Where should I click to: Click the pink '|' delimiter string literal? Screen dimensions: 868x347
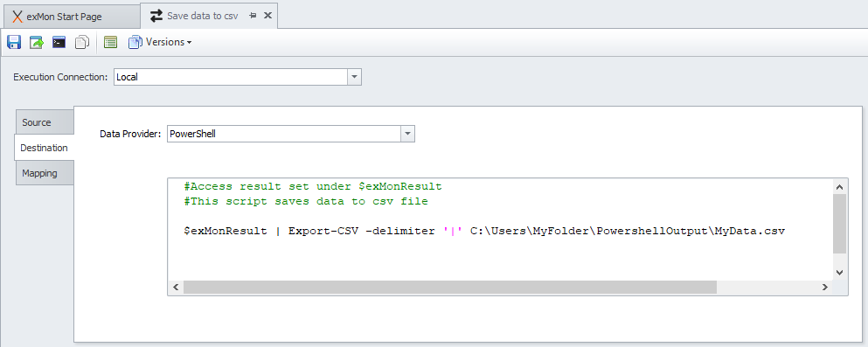pos(452,232)
